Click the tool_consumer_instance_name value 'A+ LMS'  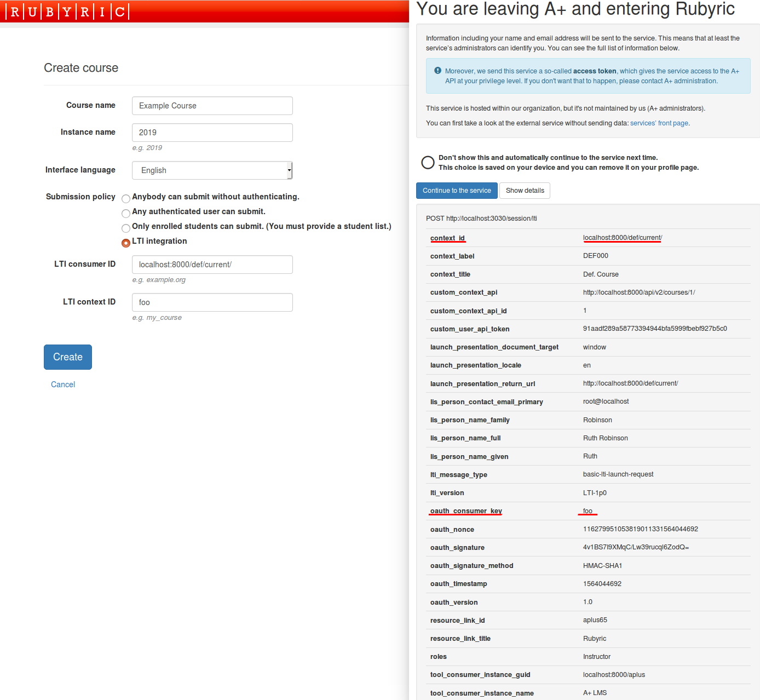tap(595, 693)
